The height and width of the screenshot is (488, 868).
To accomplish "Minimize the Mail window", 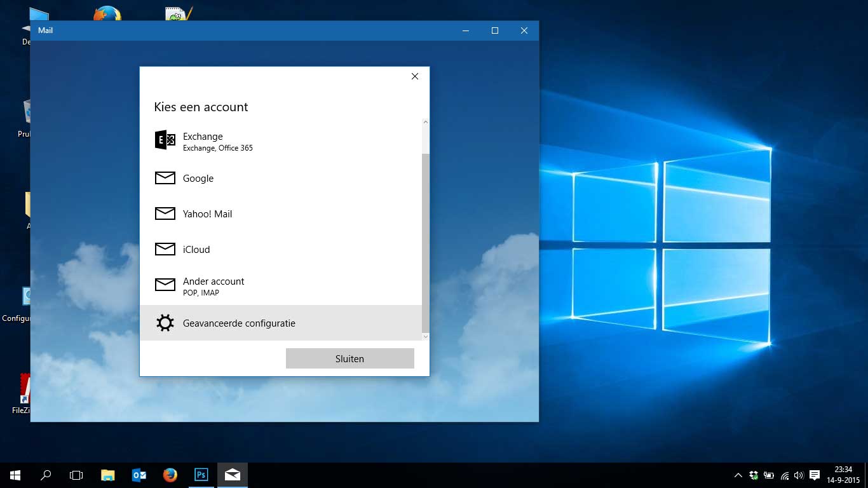I will tap(466, 30).
